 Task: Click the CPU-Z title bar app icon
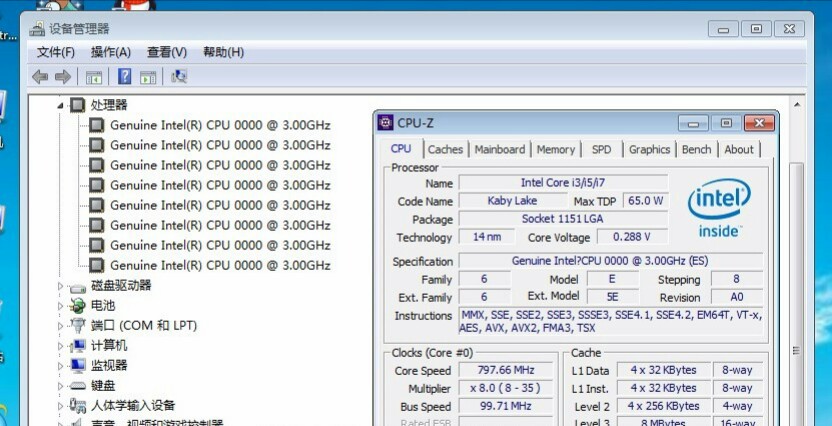point(385,123)
